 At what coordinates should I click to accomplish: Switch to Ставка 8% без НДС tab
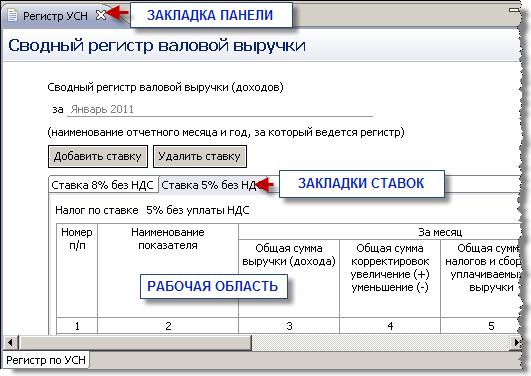click(103, 185)
